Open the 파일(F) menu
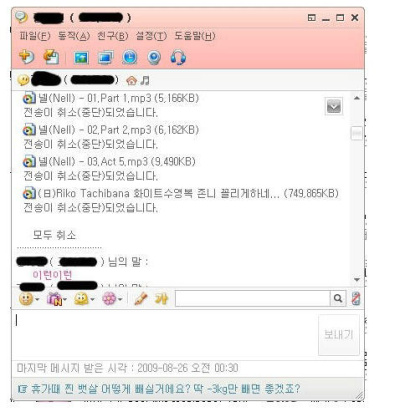Viewport: 400px width, 412px height. (x=35, y=36)
